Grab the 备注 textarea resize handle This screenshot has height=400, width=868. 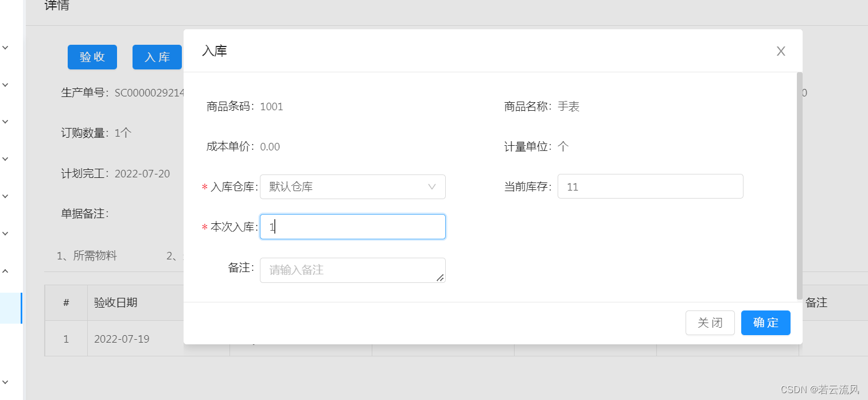coord(440,278)
